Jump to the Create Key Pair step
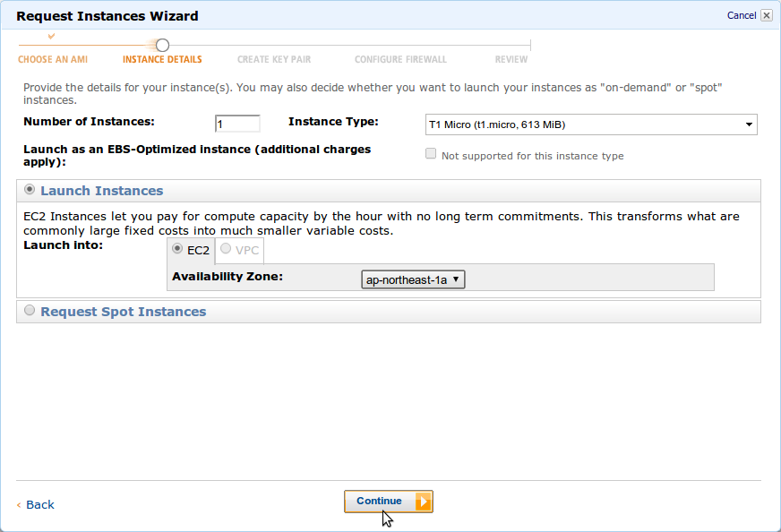 coord(274,60)
